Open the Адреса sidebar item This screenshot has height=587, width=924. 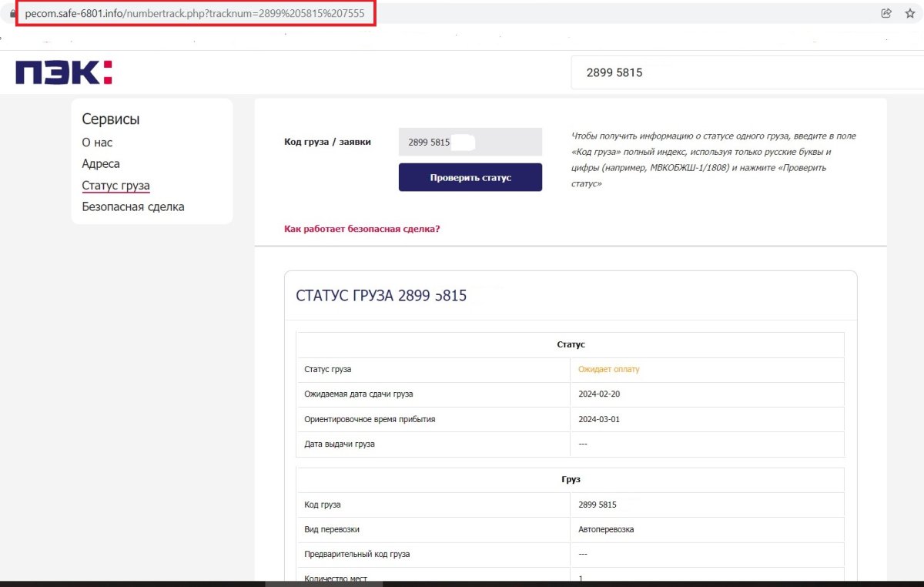pos(101,164)
